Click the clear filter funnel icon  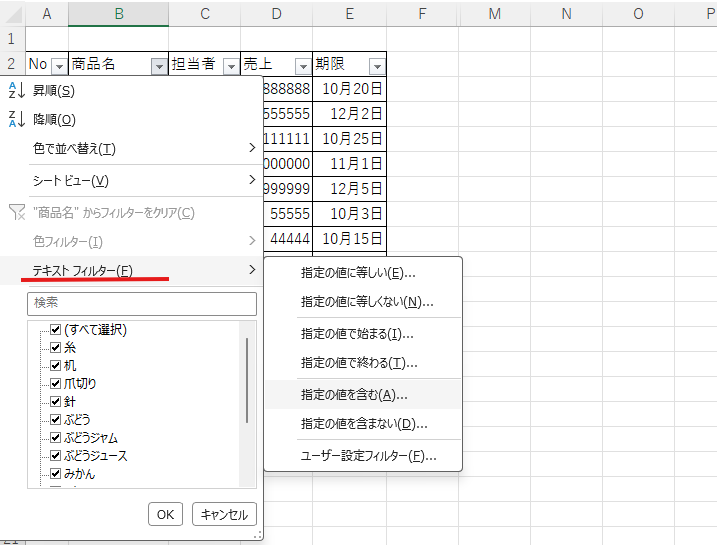[x=17, y=213]
